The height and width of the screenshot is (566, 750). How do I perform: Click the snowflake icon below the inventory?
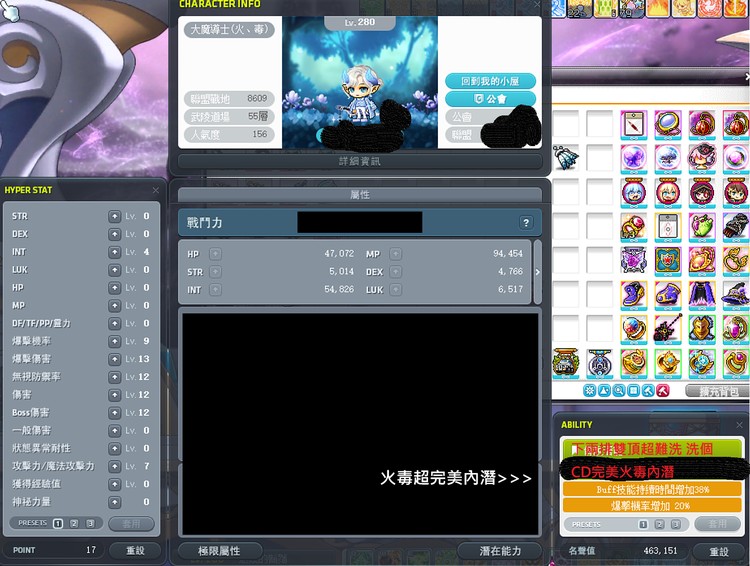[x=590, y=391]
